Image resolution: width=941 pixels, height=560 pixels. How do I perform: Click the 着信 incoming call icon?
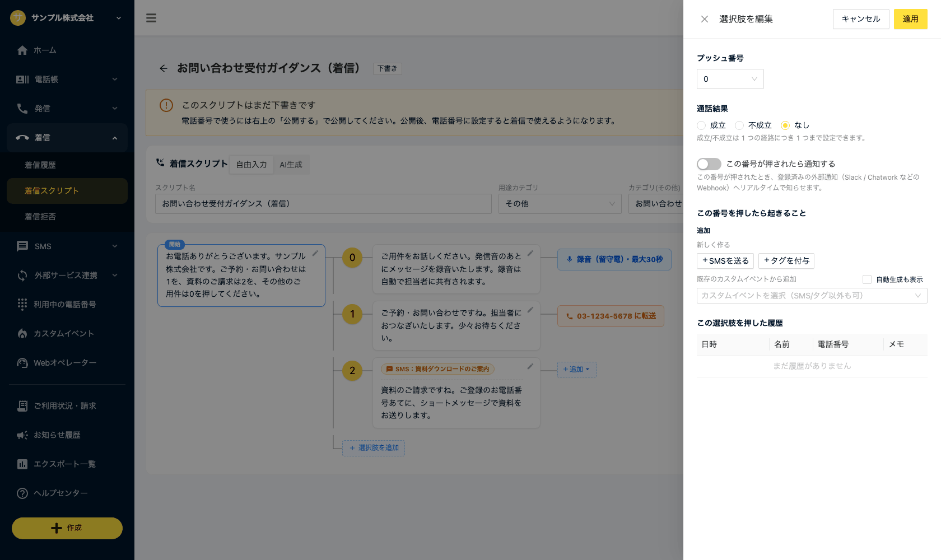point(22,138)
